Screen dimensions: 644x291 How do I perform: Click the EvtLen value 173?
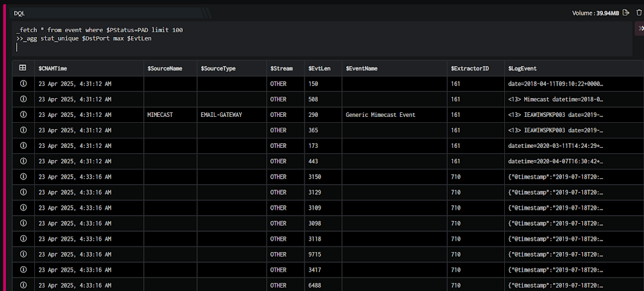(313, 146)
